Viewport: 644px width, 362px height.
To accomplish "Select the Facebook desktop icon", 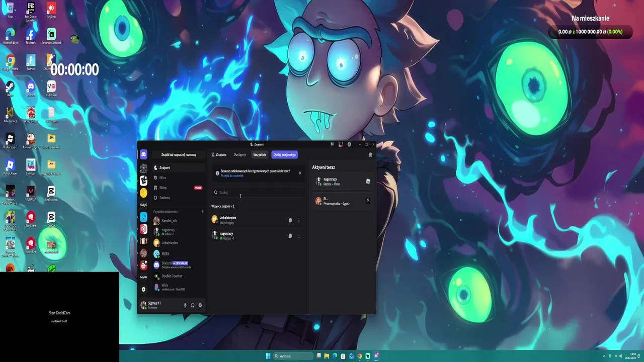I will [31, 37].
